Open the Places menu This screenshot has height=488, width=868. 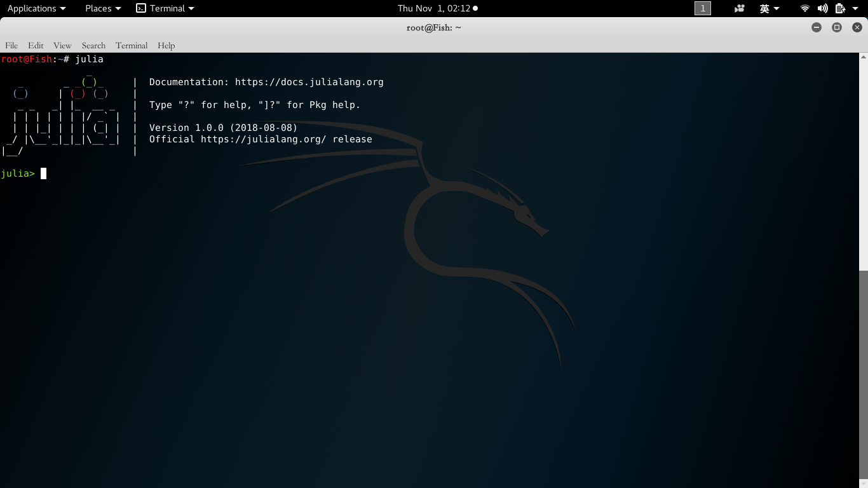pyautogui.click(x=103, y=8)
